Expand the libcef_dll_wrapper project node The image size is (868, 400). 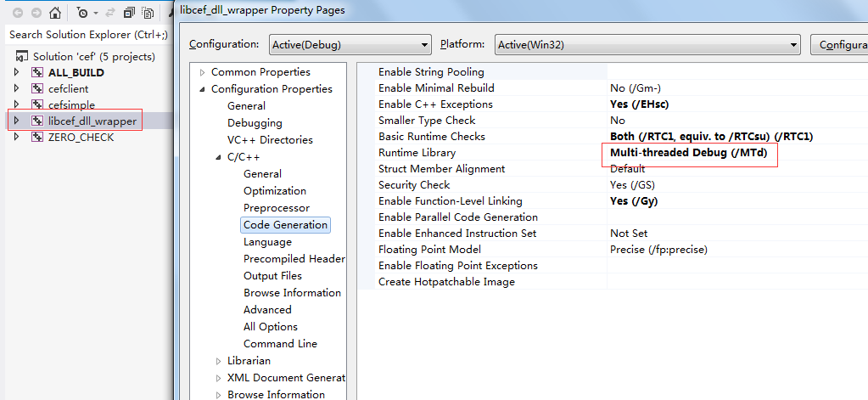pos(17,121)
